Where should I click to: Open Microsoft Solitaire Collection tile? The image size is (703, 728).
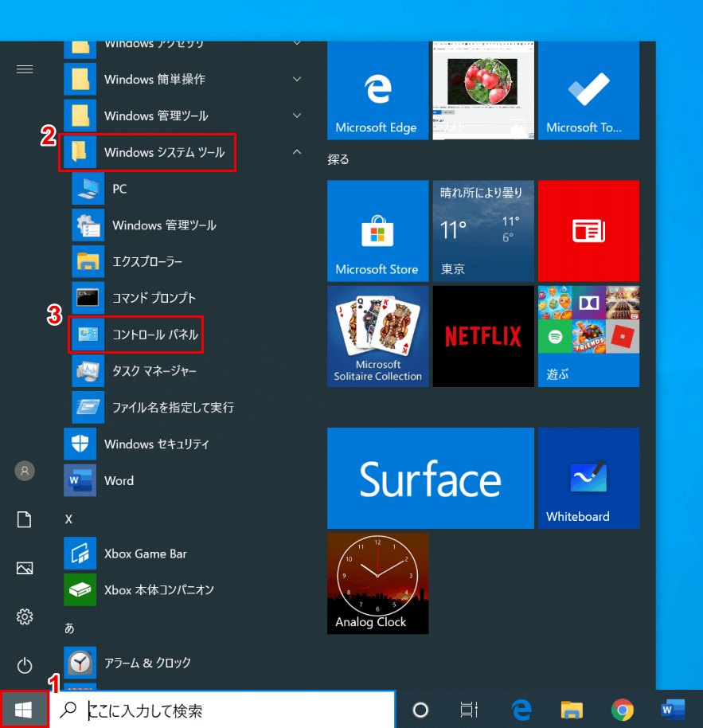[x=377, y=336]
